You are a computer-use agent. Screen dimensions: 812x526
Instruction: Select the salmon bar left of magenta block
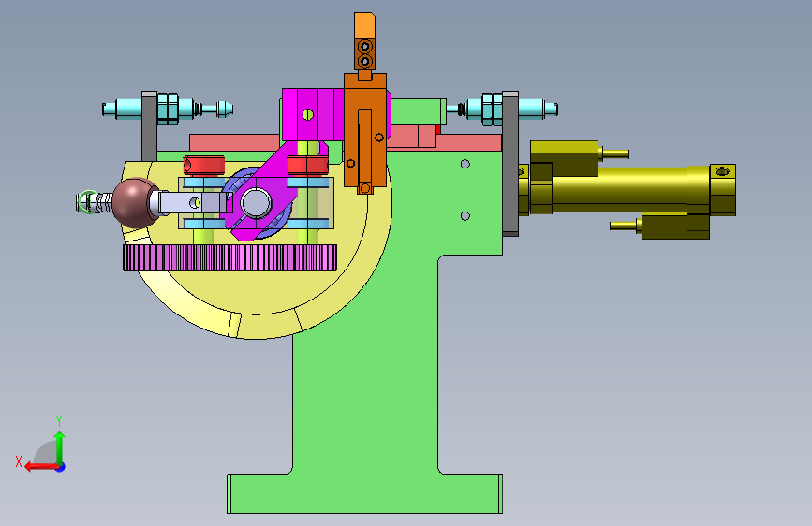click(x=234, y=142)
